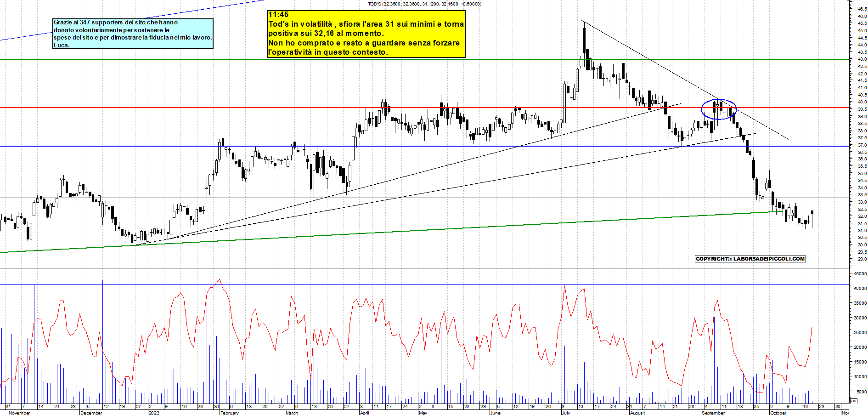Click the 20000 volume axis label
Viewport: 868px width, 415px height.
click(860, 347)
